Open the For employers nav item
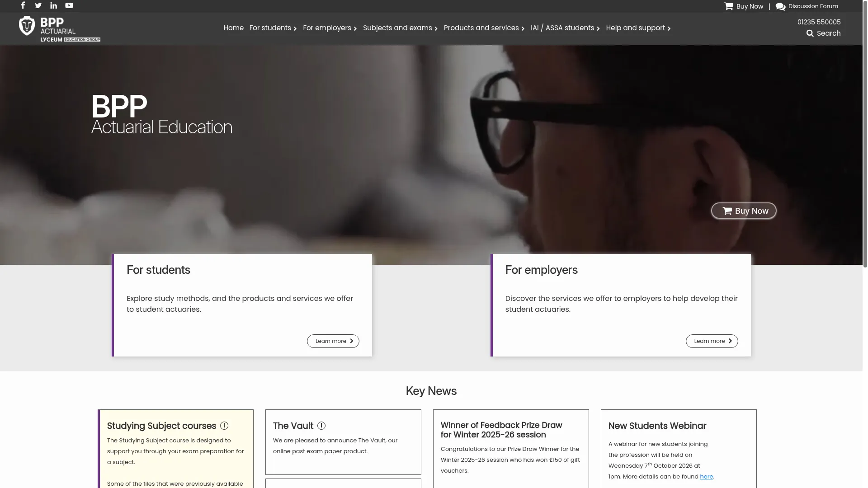 point(327,28)
